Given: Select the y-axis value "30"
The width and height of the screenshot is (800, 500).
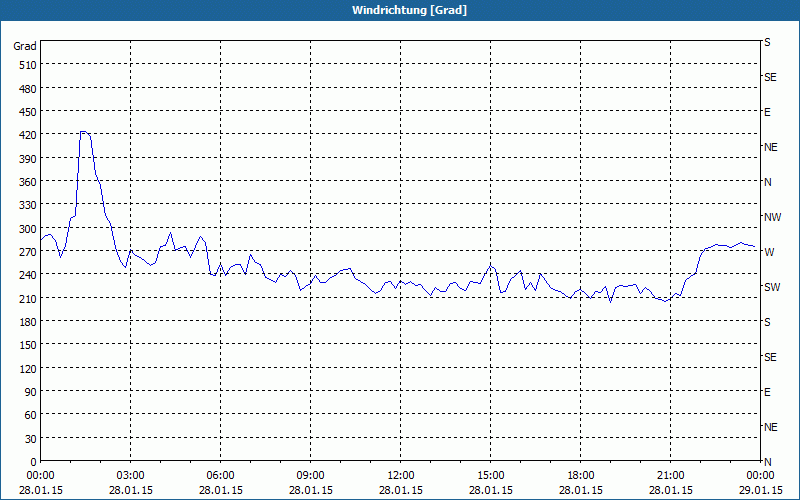Looking at the screenshot, I should coord(31,439).
